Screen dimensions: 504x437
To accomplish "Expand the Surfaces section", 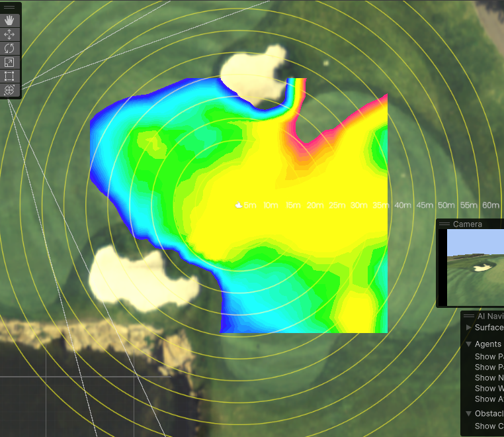I will [x=469, y=327].
